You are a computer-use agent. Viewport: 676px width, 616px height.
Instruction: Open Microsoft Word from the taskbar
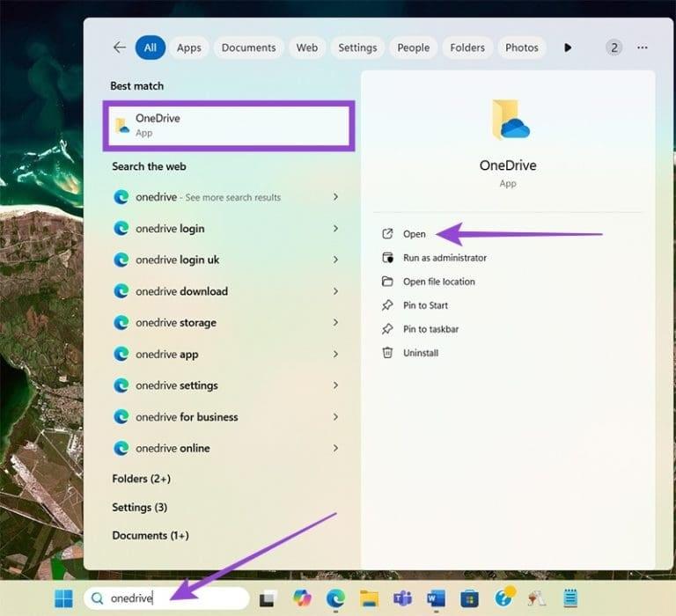point(436,598)
